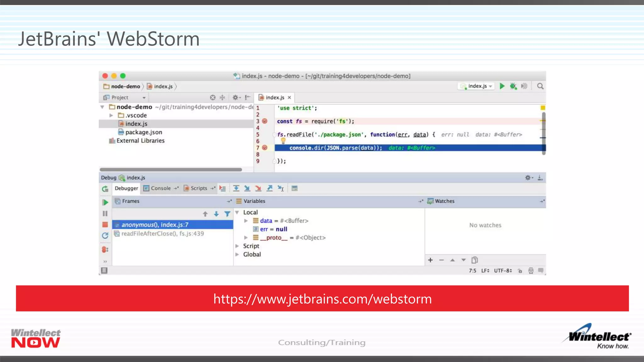
Task: Hide the Project panel with hide icon
Action: pos(247,97)
